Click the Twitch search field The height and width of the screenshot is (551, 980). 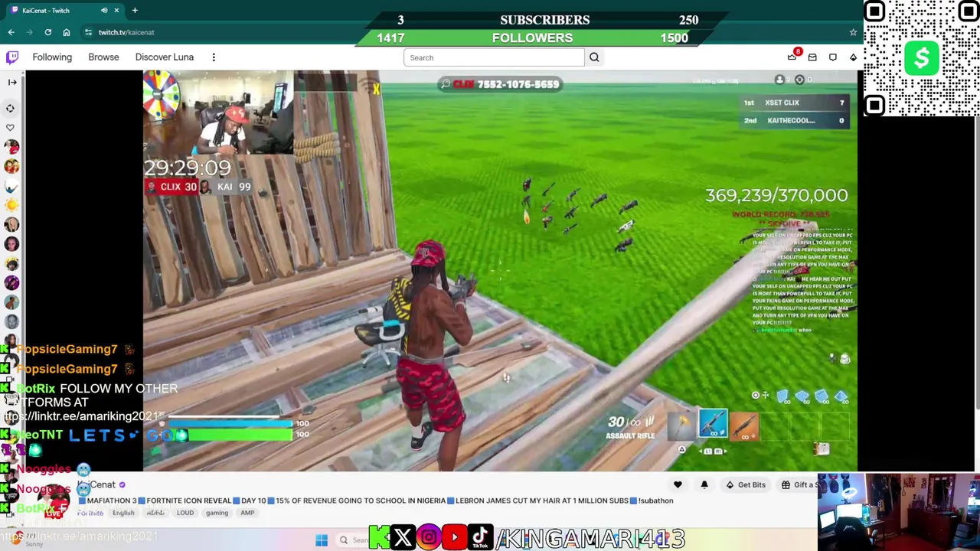point(494,57)
